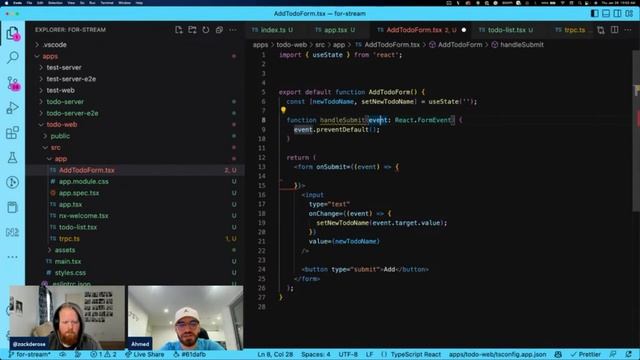
Task: Open the Testing flask view
Action: [x=12, y=158]
